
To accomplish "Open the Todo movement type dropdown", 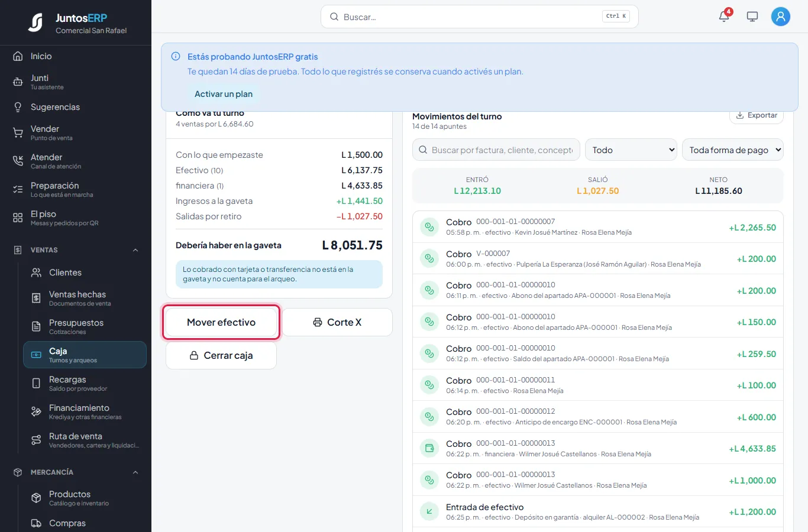I will click(631, 150).
